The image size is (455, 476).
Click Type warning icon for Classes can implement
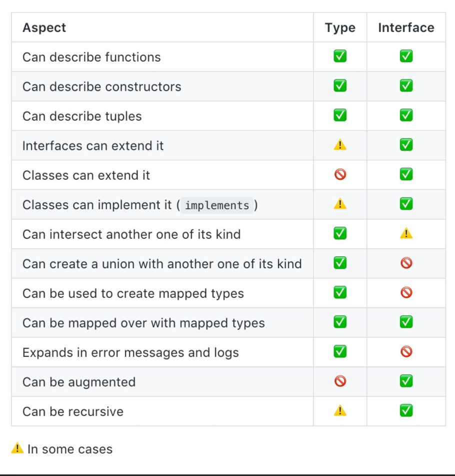point(340,204)
